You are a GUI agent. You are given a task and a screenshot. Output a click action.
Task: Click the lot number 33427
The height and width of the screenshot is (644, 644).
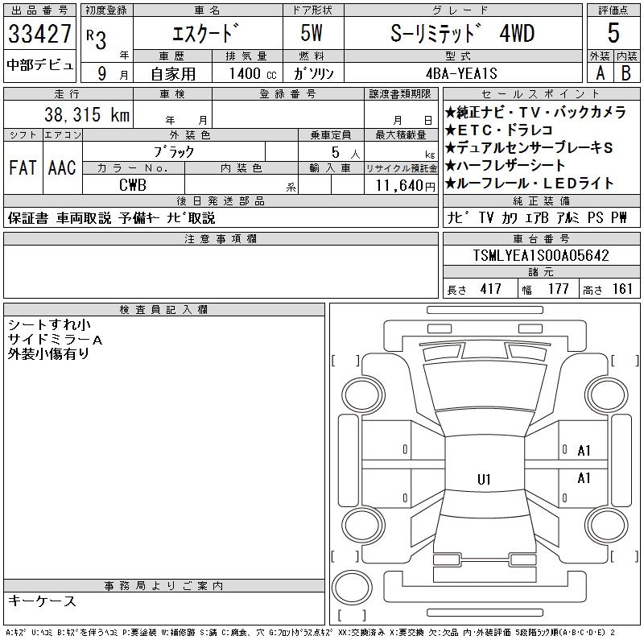[x=39, y=34]
